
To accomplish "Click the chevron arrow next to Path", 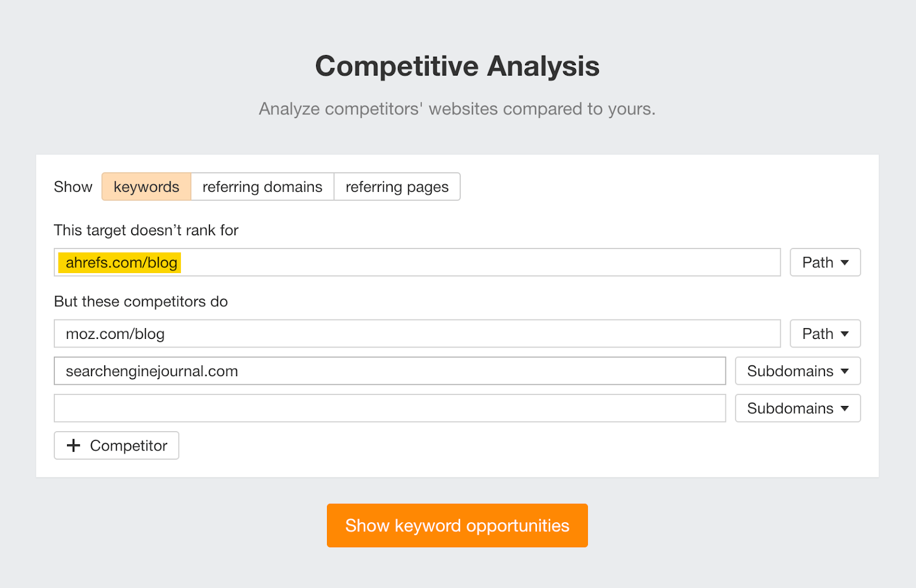I will coord(844,262).
